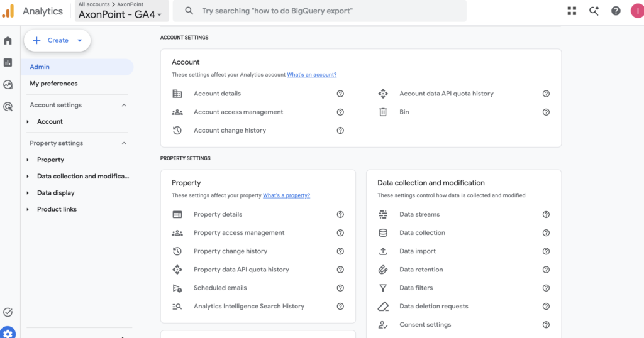Open Consent settings
Screen dimensions: 644x338
[x=425, y=324]
